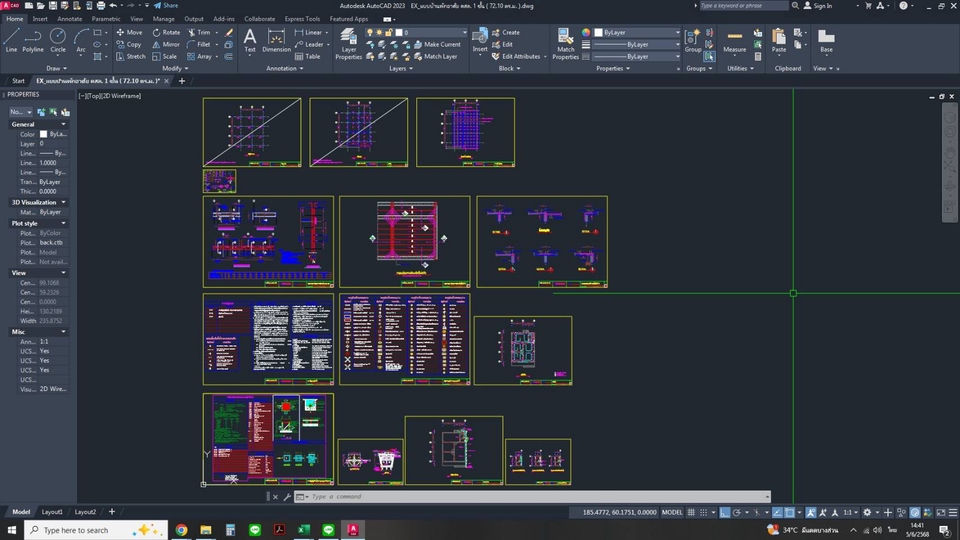Expand the Modify panel flyout
The height and width of the screenshot is (540, 960).
tap(175, 69)
